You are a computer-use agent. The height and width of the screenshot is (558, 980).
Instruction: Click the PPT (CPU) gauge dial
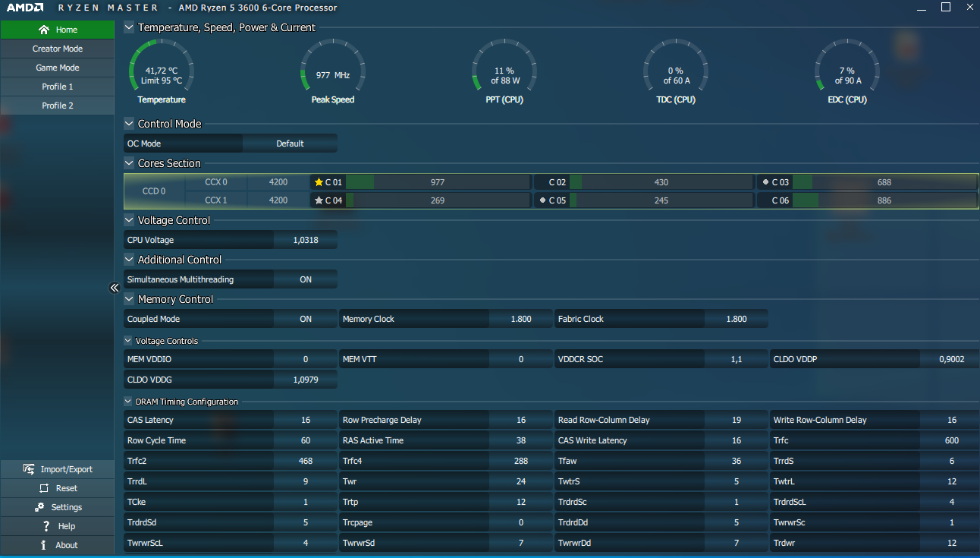coord(504,72)
